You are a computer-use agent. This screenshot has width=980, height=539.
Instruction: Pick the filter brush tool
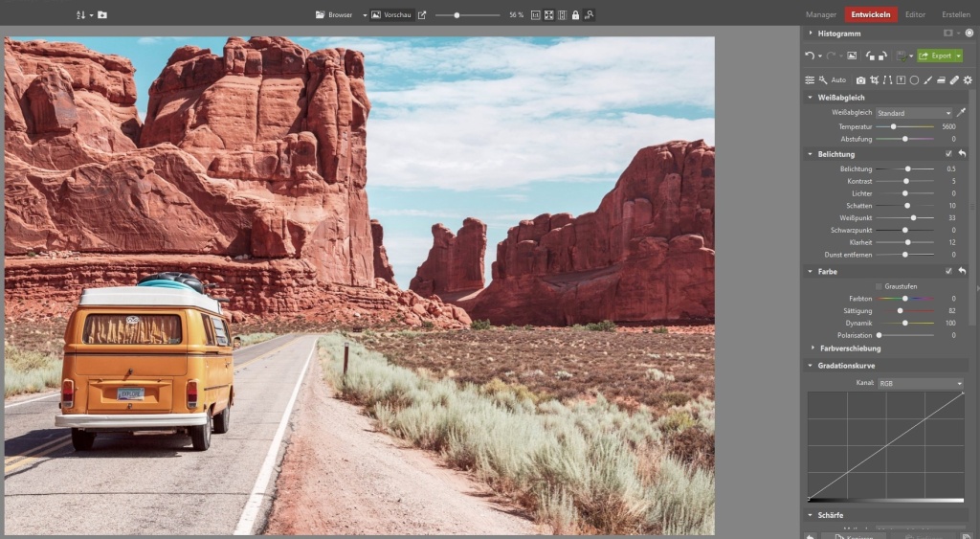click(927, 80)
